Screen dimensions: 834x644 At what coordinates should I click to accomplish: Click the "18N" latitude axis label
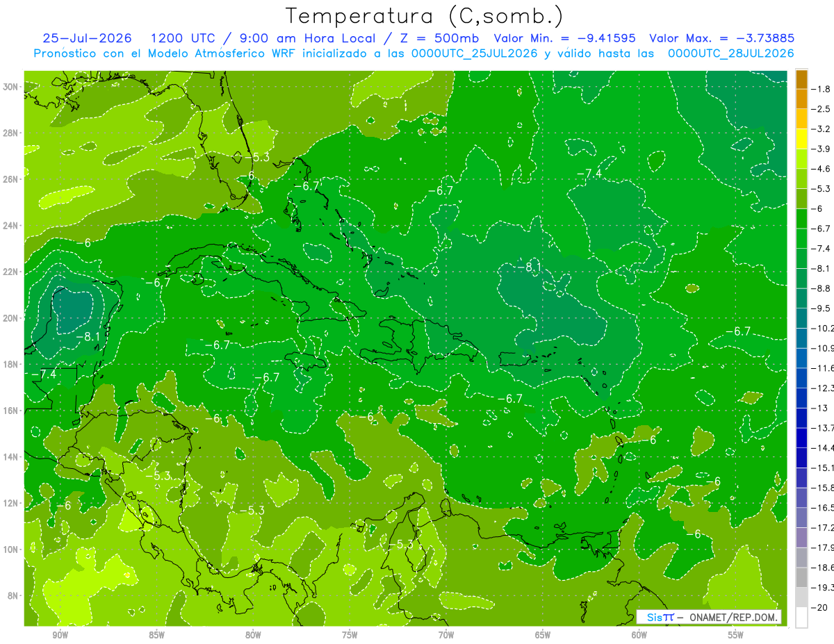point(11,364)
